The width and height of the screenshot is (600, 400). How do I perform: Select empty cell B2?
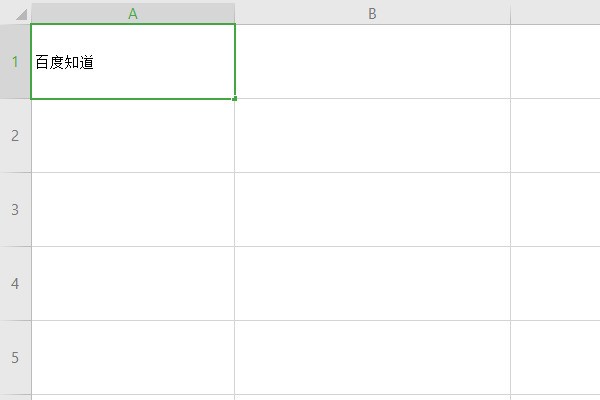372,135
